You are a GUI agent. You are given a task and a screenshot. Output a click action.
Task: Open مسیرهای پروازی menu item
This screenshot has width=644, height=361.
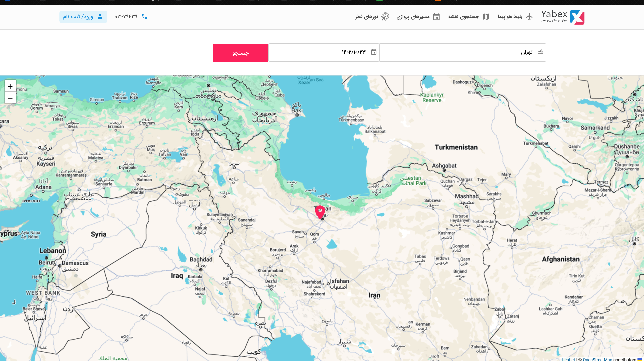coord(413,17)
